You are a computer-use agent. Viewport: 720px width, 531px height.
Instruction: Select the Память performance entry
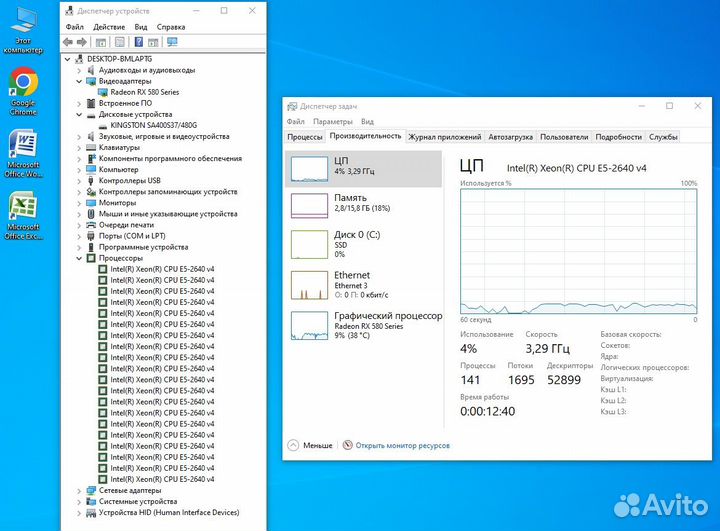click(x=363, y=205)
